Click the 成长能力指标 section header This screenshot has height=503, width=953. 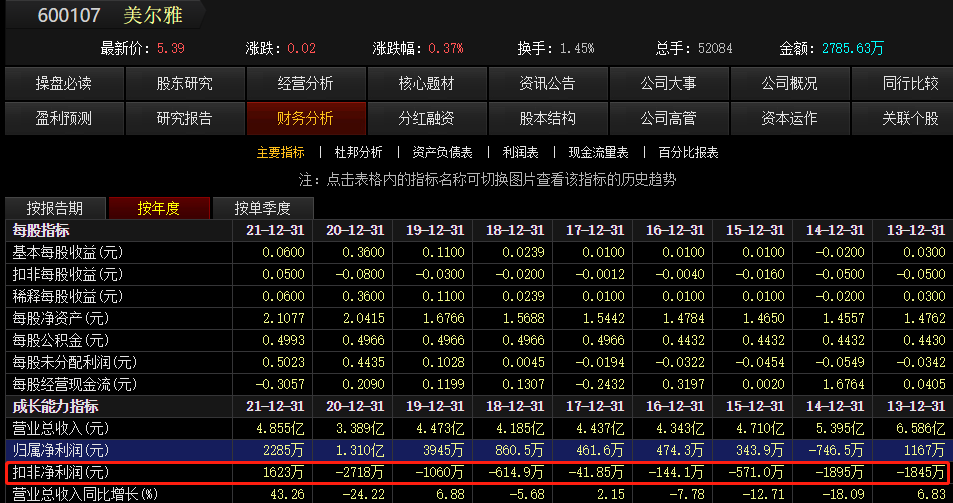[55, 406]
